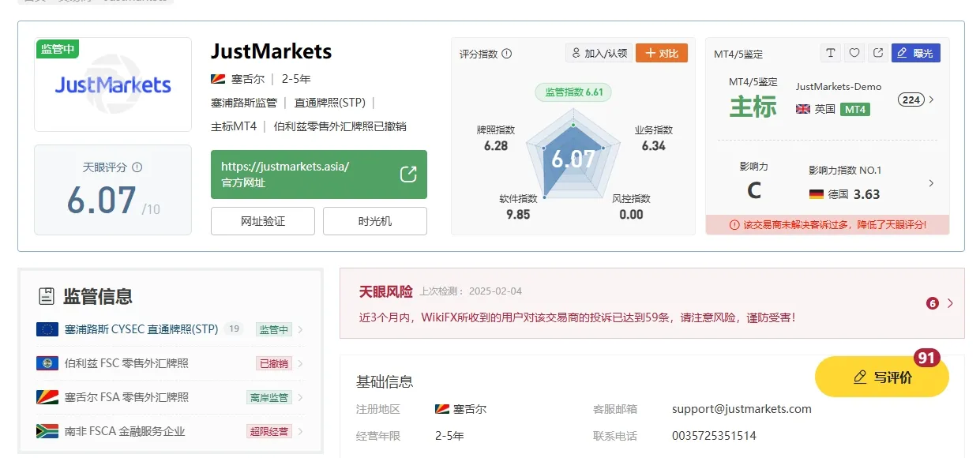Click the phone number 0035725351514
This screenshot has width=980, height=458.
point(714,436)
